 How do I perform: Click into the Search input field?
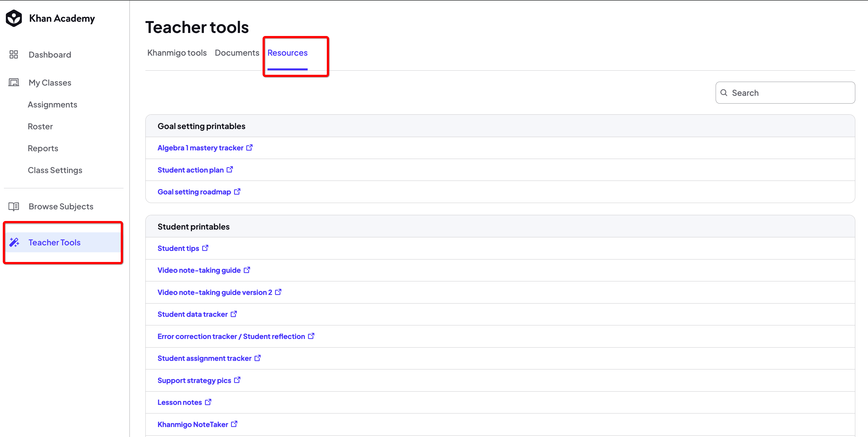785,93
